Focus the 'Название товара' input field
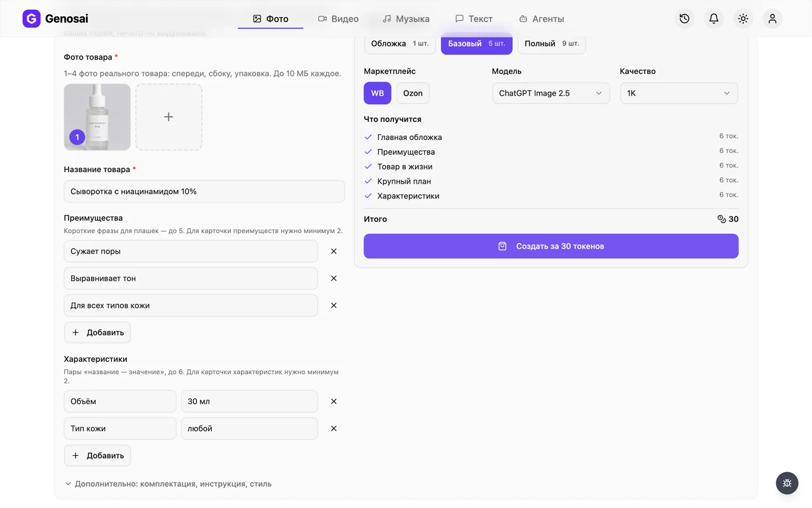Screen dimensions: 812x508 coord(204,191)
